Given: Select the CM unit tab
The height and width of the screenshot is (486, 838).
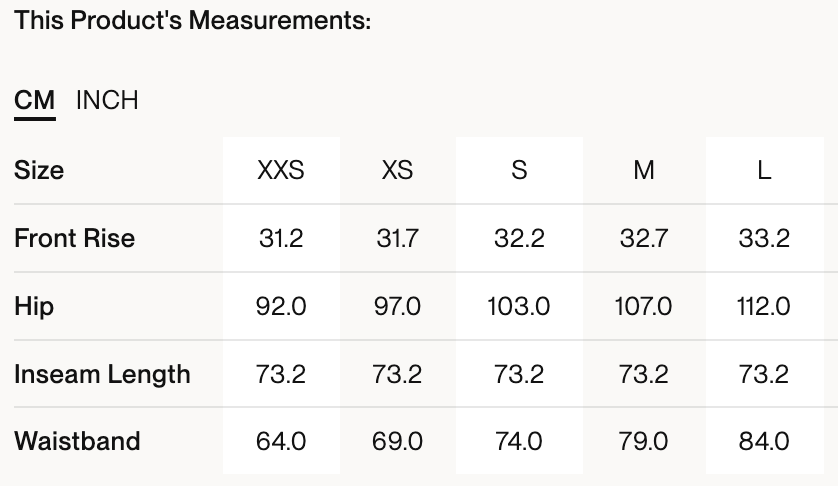Looking at the screenshot, I should [35, 100].
